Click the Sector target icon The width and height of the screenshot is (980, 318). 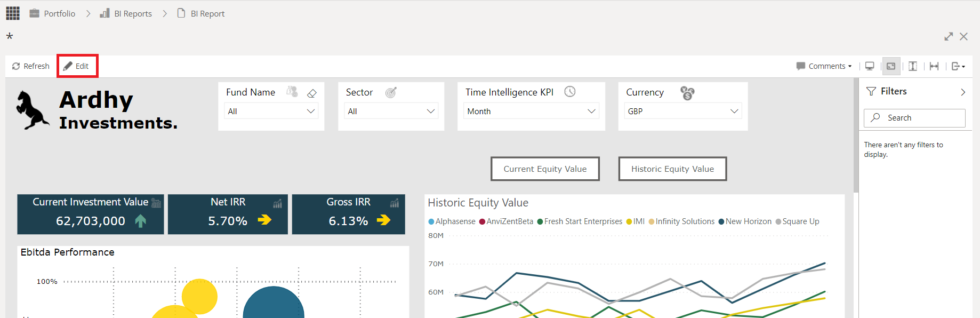[x=391, y=92]
